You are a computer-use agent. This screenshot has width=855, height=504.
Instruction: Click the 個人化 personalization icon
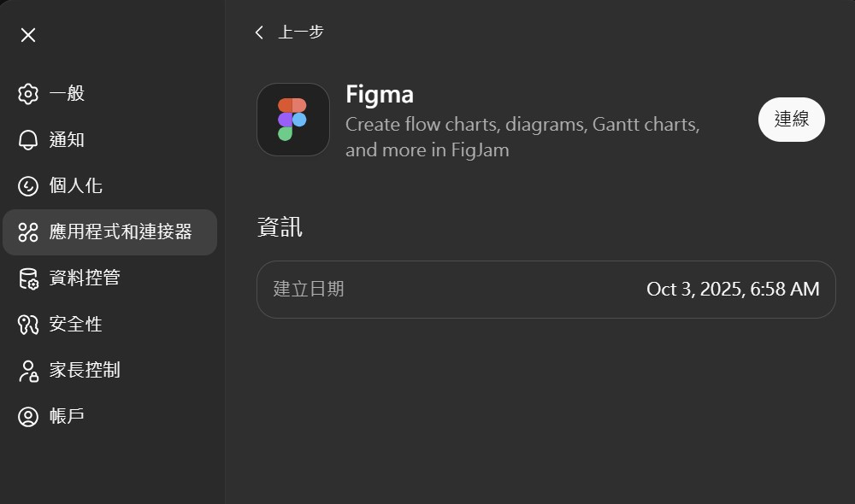tap(28, 186)
